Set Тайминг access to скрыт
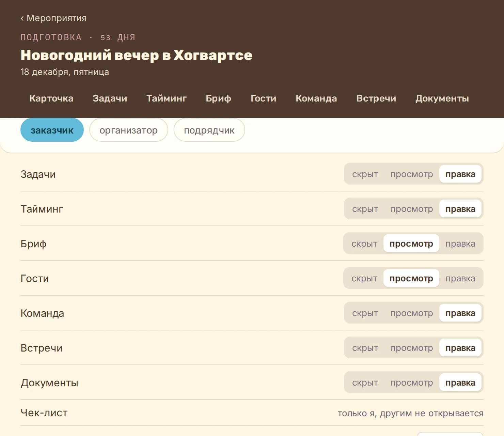 (x=365, y=209)
